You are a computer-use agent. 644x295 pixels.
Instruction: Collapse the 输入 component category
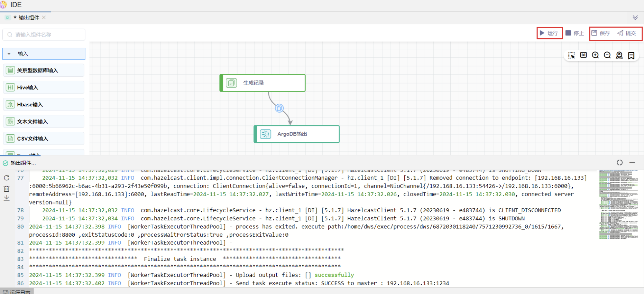pos(9,54)
